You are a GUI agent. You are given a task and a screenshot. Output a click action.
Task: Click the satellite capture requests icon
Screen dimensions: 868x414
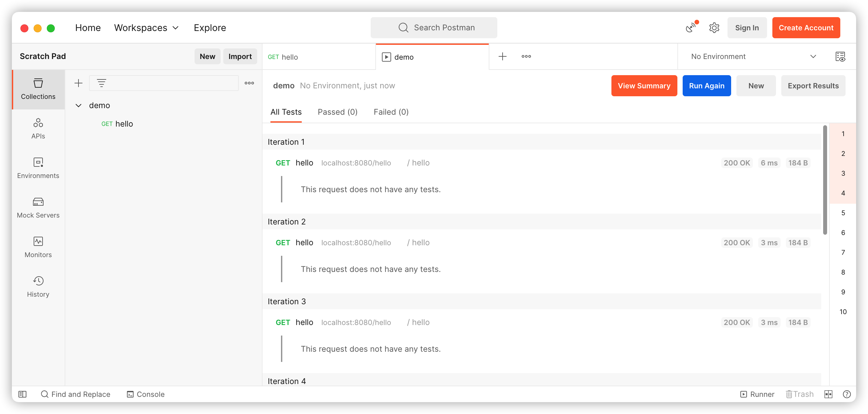[691, 28]
